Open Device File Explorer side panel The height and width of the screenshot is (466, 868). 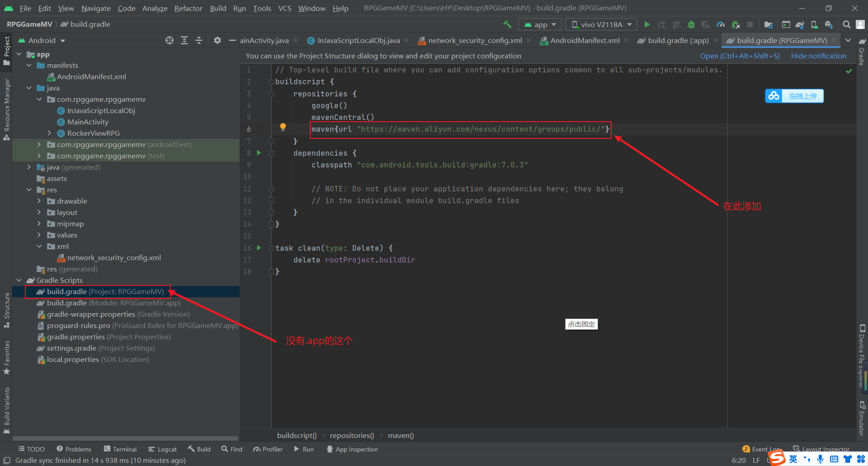tap(862, 356)
